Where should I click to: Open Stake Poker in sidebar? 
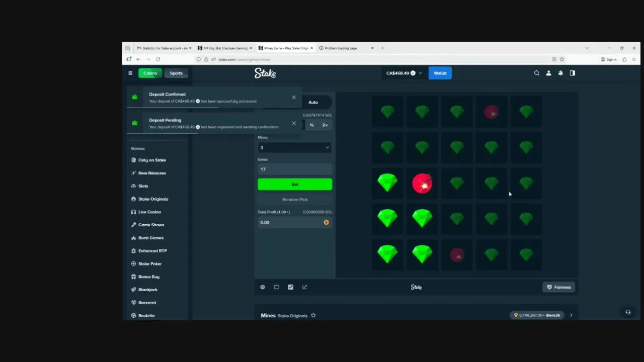click(150, 264)
